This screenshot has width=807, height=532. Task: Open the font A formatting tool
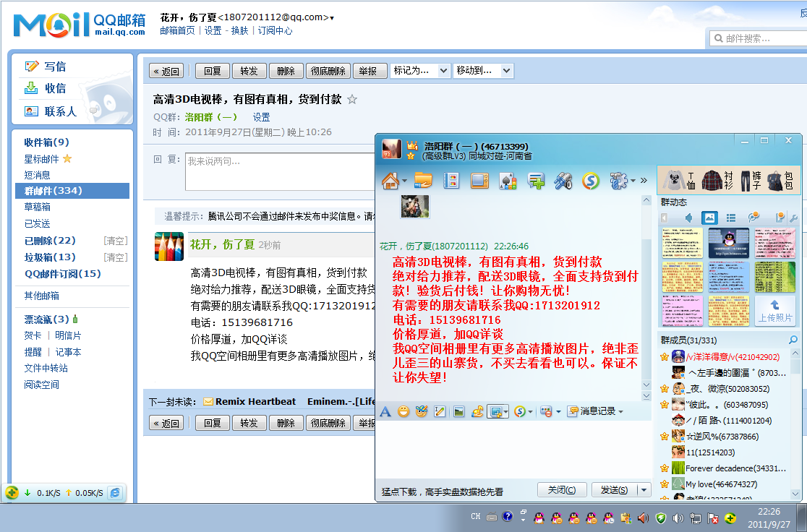pyautogui.click(x=385, y=411)
